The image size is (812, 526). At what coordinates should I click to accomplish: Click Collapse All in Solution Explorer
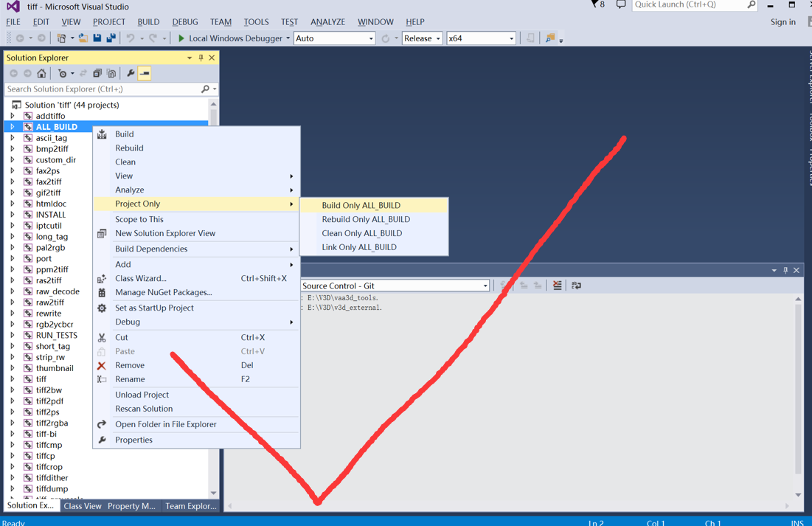pos(97,74)
